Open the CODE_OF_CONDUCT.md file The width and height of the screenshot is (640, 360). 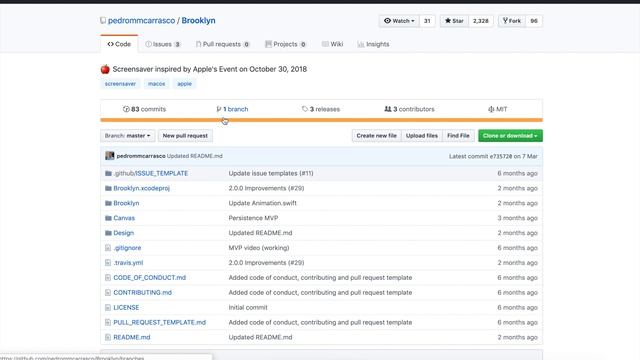coord(149,278)
